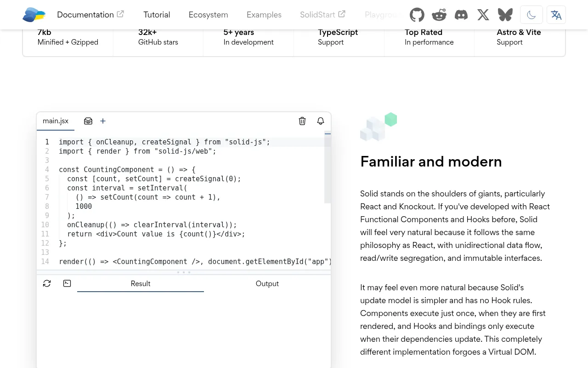Add a new file tab with plus
The height and width of the screenshot is (368, 588).
coord(103,121)
